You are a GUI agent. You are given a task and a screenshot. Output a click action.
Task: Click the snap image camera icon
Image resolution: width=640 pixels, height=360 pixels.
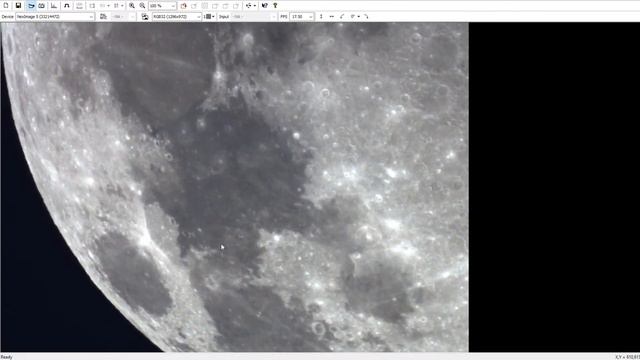tap(42, 6)
